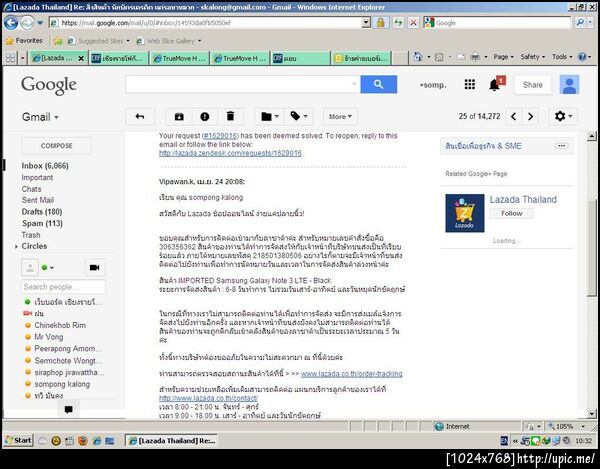Open chat with Mr Vong
Viewport: 600px width, 469px height.
click(49, 337)
